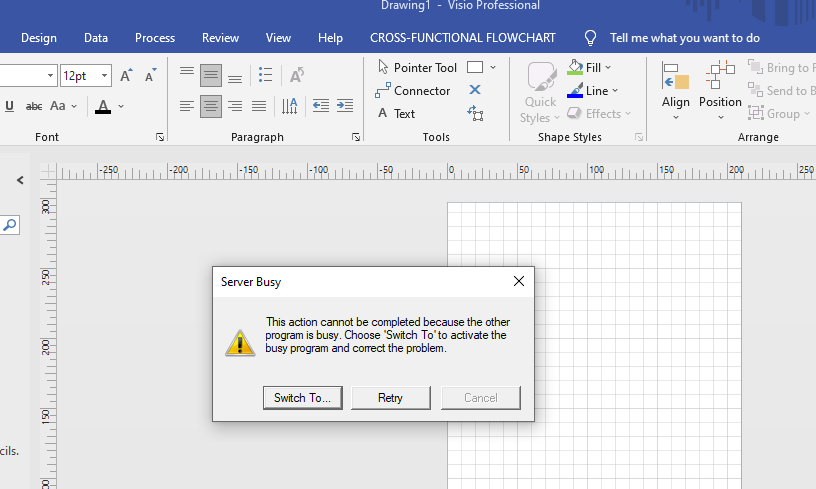
Task: Open the Data tab
Action: [96, 38]
